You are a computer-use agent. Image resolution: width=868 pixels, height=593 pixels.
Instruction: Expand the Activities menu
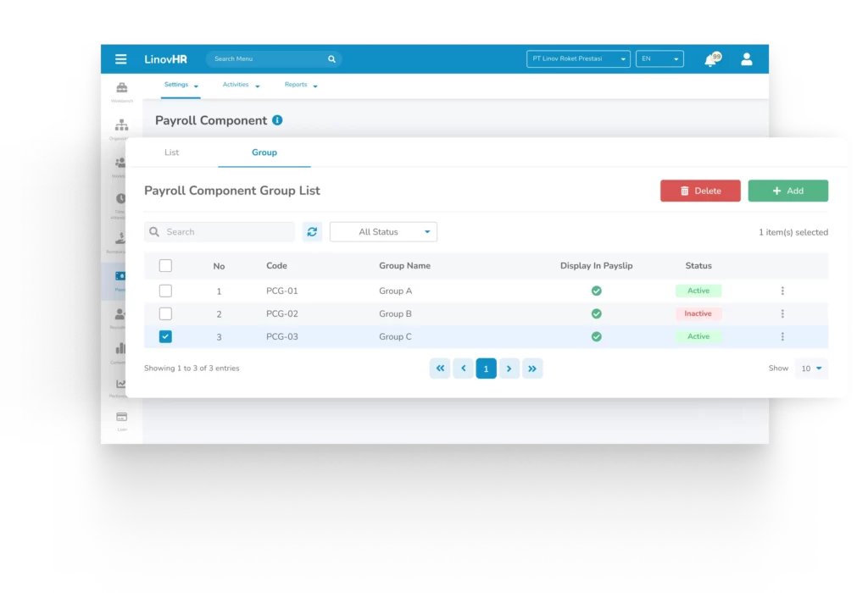click(241, 85)
